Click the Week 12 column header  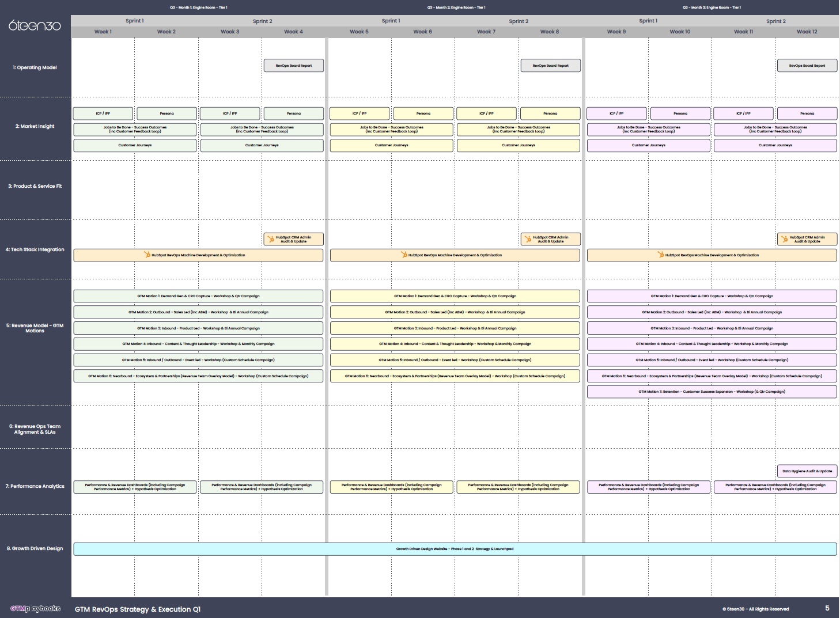pyautogui.click(x=807, y=32)
